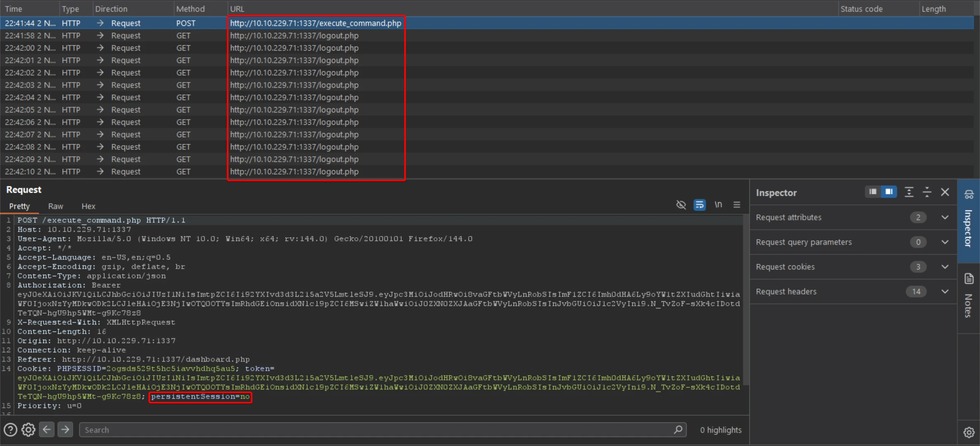Toggle the line wrap icon
The image size is (980, 446).
[700, 205]
